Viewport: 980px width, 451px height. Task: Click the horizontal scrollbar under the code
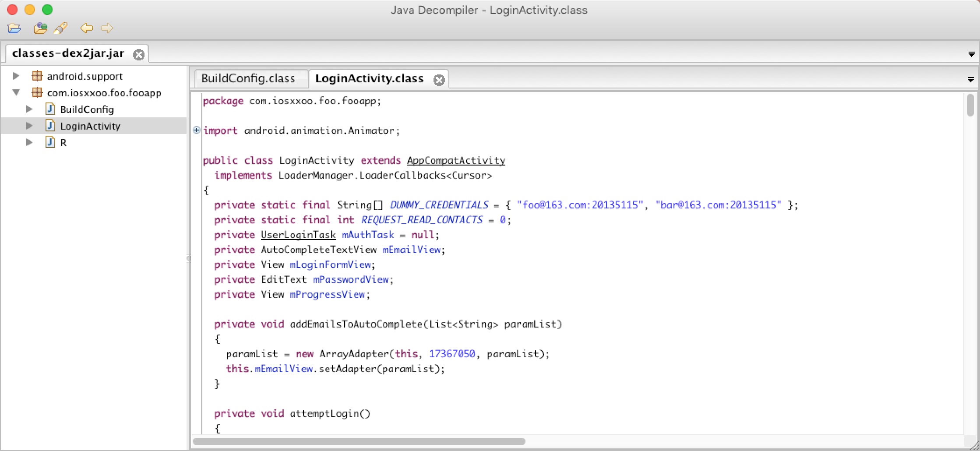[x=359, y=441]
